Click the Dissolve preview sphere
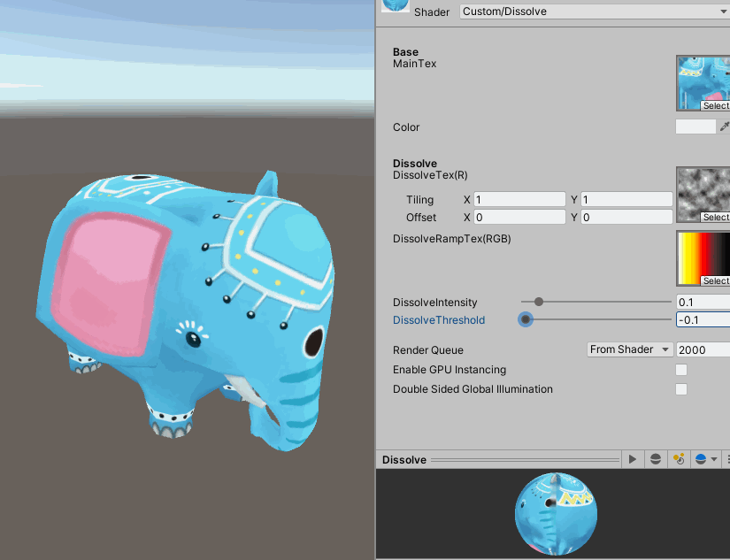730x560 pixels. click(x=556, y=514)
